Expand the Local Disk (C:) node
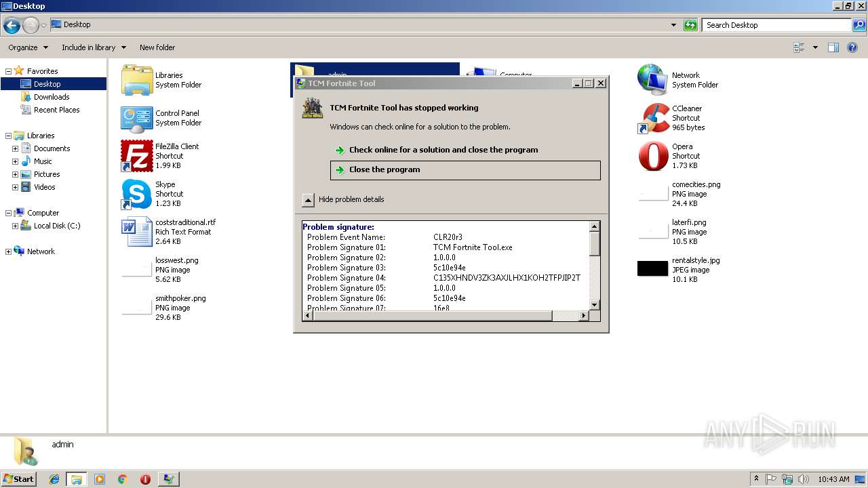The image size is (868, 488). (x=15, y=226)
